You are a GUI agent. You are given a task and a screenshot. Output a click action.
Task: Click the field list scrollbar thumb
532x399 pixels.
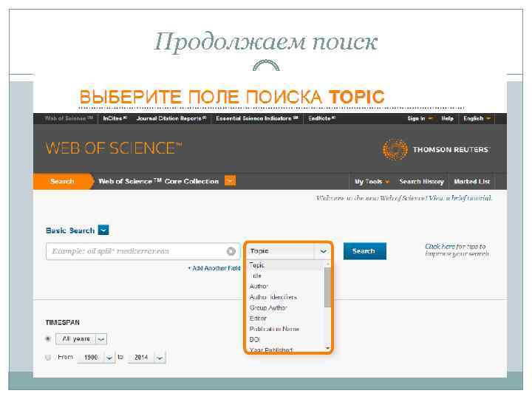(x=327, y=287)
